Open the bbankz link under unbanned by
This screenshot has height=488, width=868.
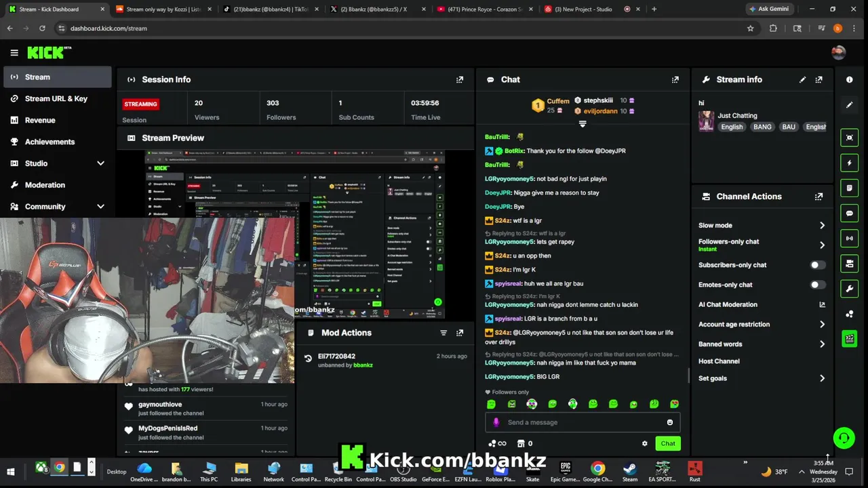[x=363, y=365]
